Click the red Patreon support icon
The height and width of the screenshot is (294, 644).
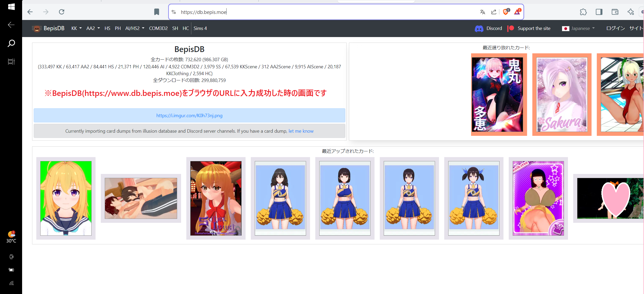pyautogui.click(x=511, y=28)
